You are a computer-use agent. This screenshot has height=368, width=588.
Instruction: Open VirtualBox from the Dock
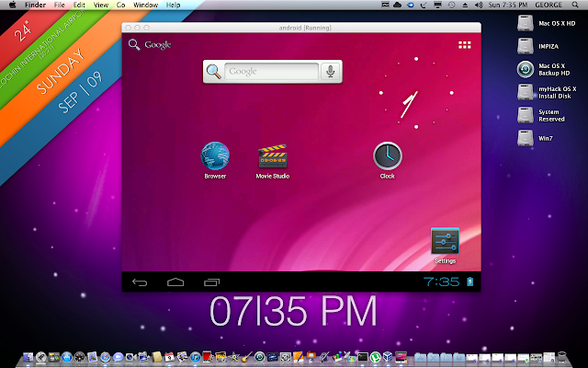pos(388,357)
